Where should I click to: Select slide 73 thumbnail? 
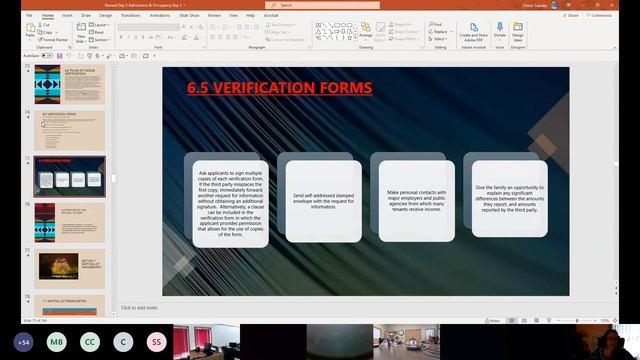(69, 84)
